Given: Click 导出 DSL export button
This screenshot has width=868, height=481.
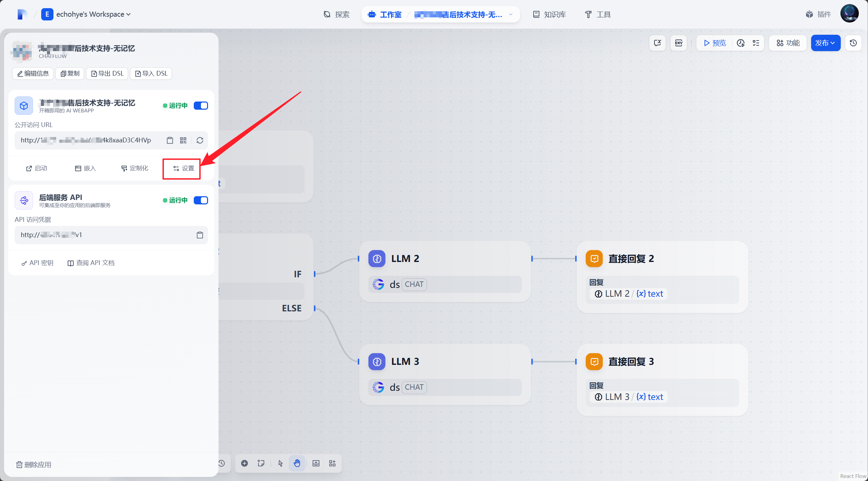Looking at the screenshot, I should (x=107, y=74).
